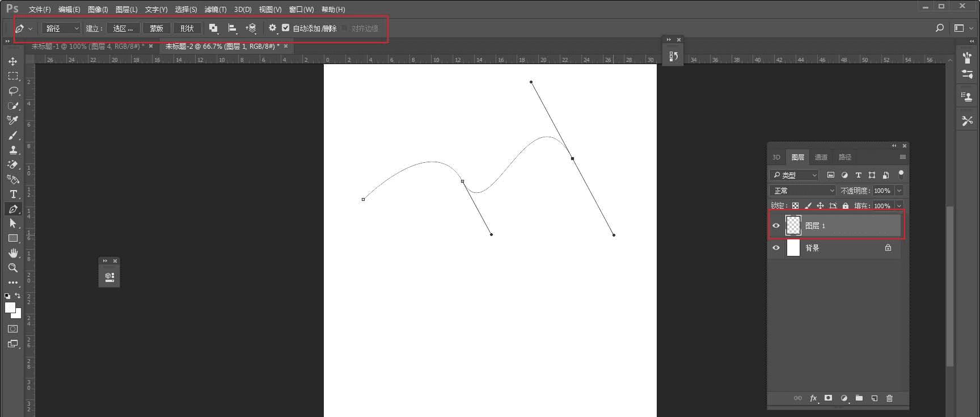The image size is (980, 417).
Task: Open the History panel icon
Action: (x=673, y=56)
